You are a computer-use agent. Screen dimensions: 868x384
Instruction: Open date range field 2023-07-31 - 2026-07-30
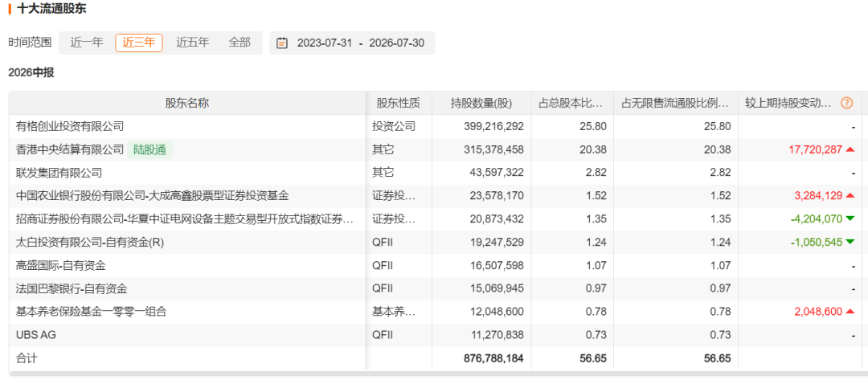(352, 43)
